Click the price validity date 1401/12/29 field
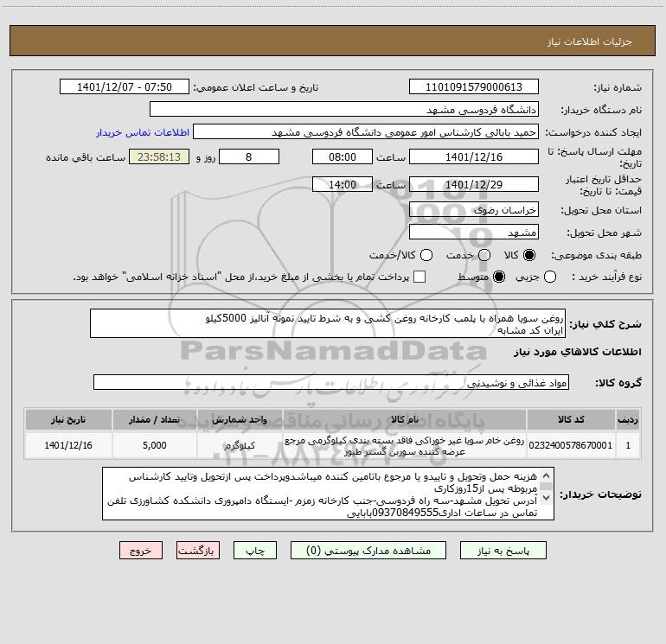666x644 pixels. (x=474, y=184)
